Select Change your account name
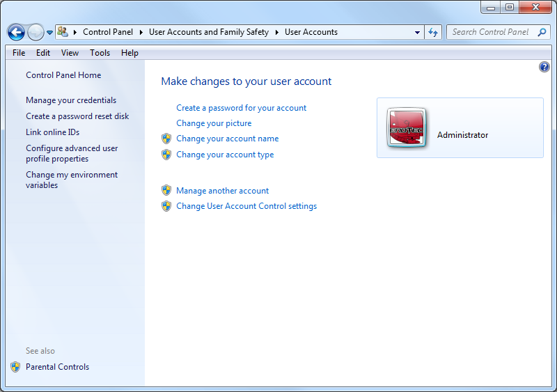Image resolution: width=557 pixels, height=392 pixels. pyautogui.click(x=228, y=139)
